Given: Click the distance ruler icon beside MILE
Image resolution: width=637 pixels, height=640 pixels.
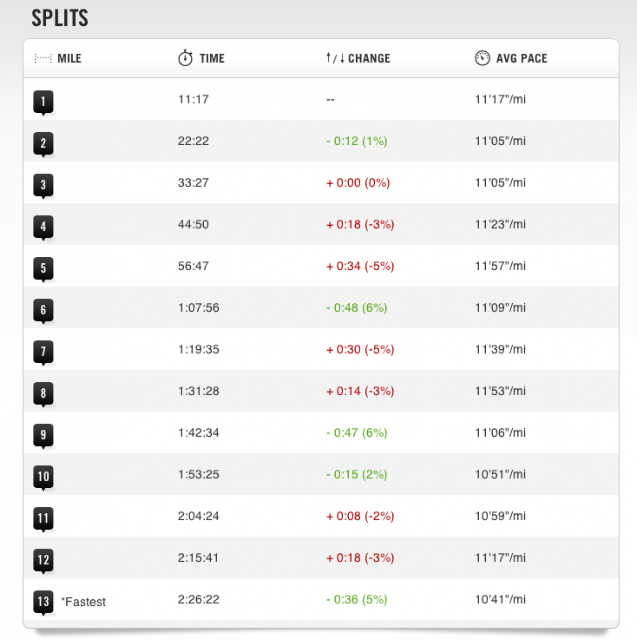Looking at the screenshot, I should pyautogui.click(x=43, y=58).
